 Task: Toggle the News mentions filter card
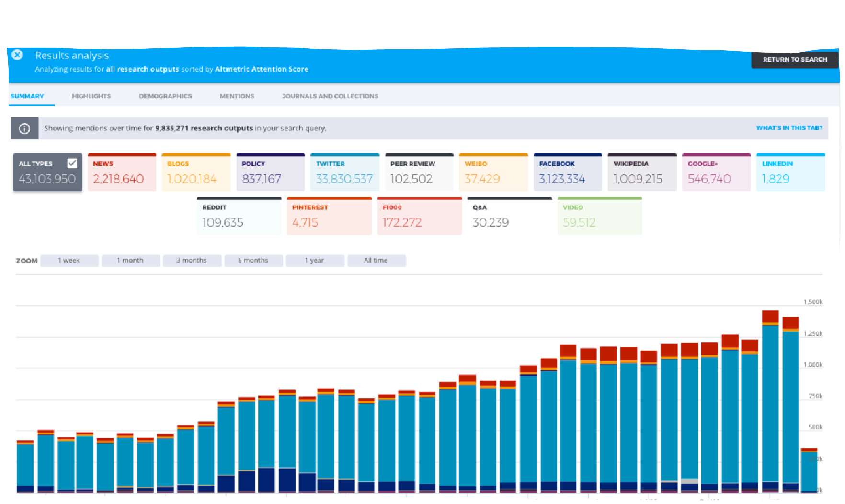click(x=122, y=172)
